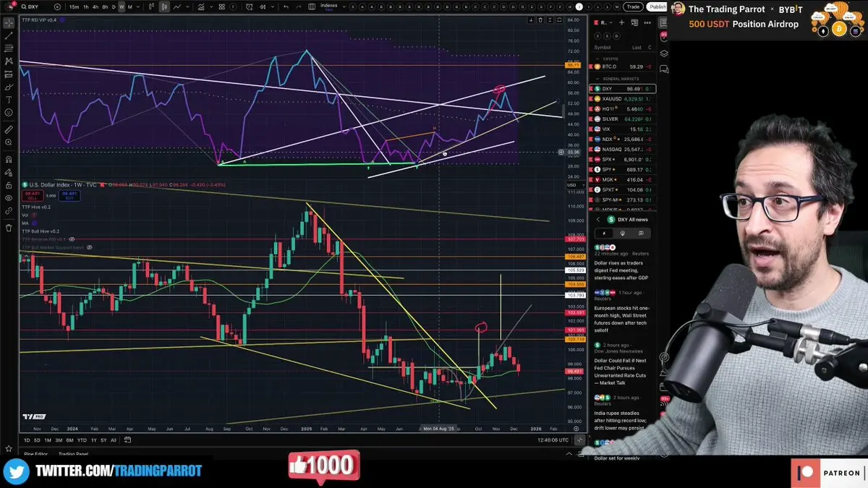
Task: Select the W weekly timeframe
Action: (122, 7)
